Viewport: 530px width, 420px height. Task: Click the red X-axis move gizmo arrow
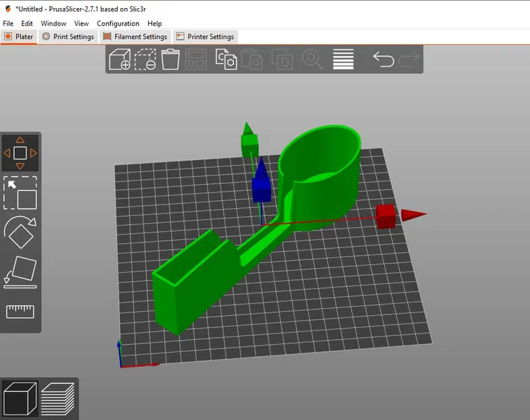tap(414, 214)
